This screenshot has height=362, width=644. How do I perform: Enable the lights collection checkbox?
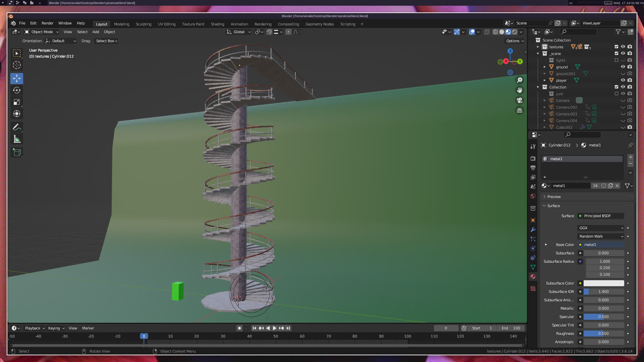click(x=616, y=60)
